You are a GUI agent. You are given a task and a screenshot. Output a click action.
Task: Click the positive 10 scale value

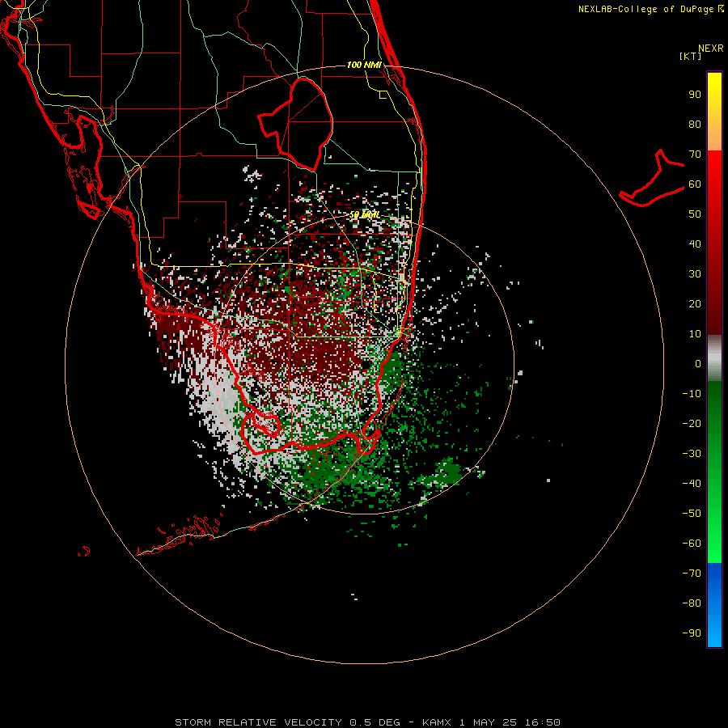(695, 334)
